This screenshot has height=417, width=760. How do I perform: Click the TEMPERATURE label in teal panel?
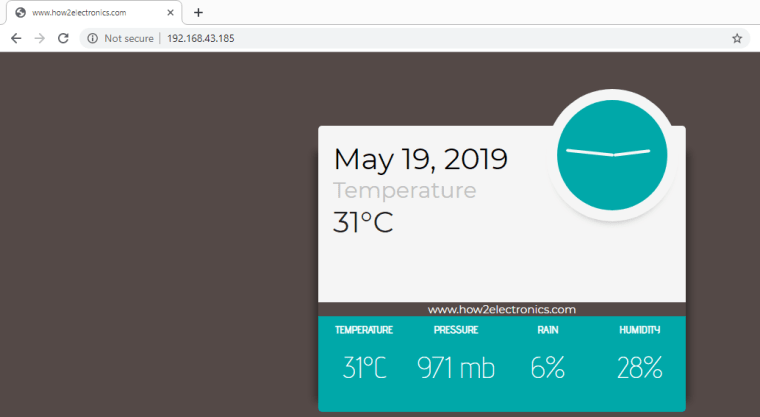tap(364, 330)
